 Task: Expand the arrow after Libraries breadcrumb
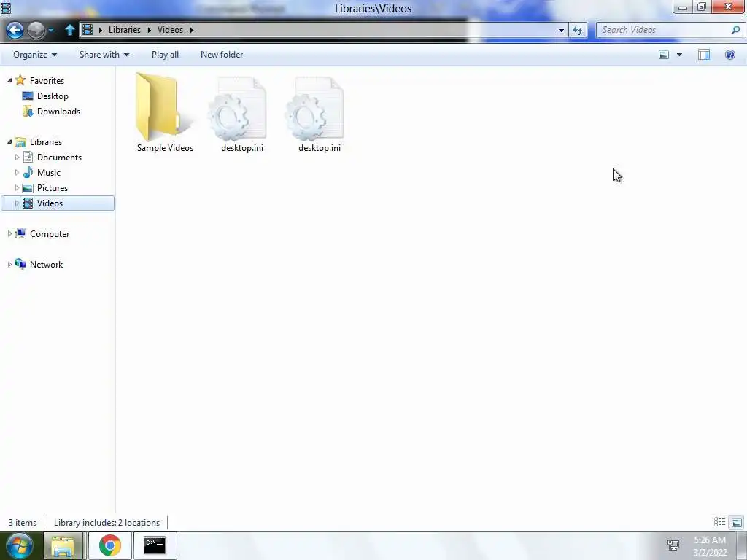tap(149, 30)
